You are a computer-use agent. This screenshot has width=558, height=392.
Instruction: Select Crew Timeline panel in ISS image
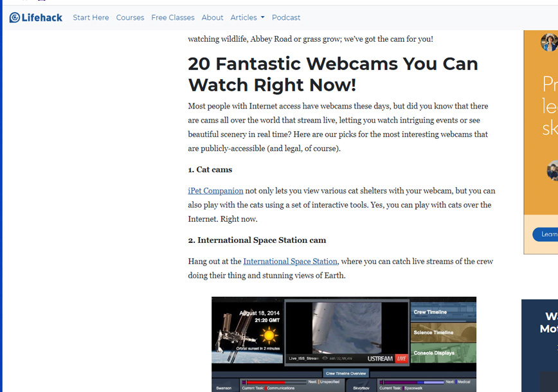[443, 312]
